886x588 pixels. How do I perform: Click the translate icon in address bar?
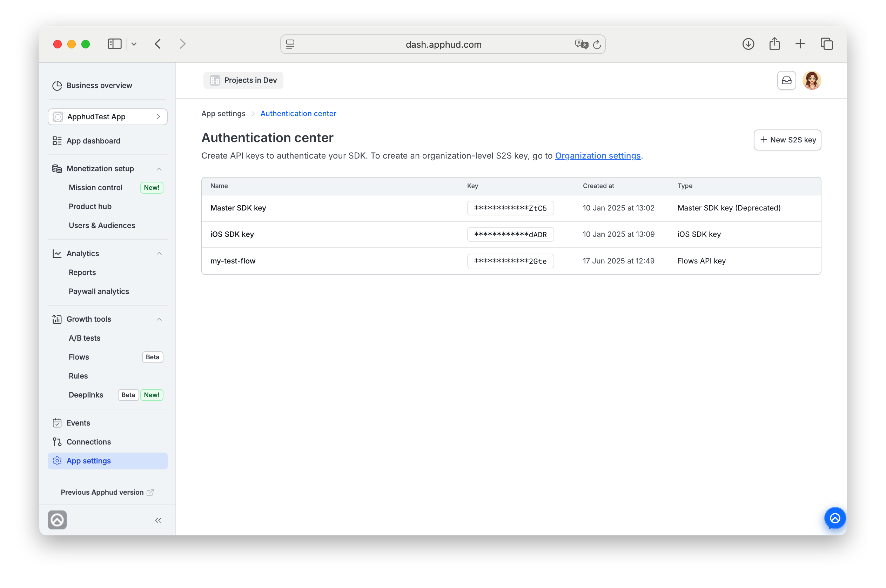coord(581,44)
